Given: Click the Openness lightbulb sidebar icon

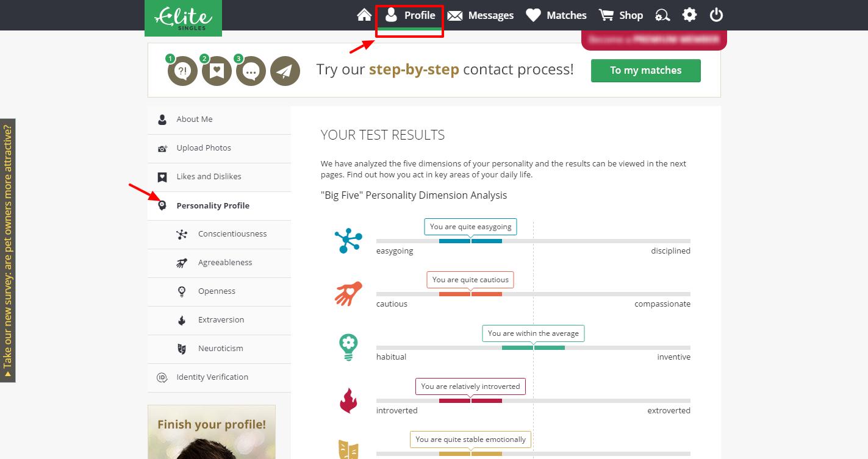Looking at the screenshot, I should pos(182,291).
